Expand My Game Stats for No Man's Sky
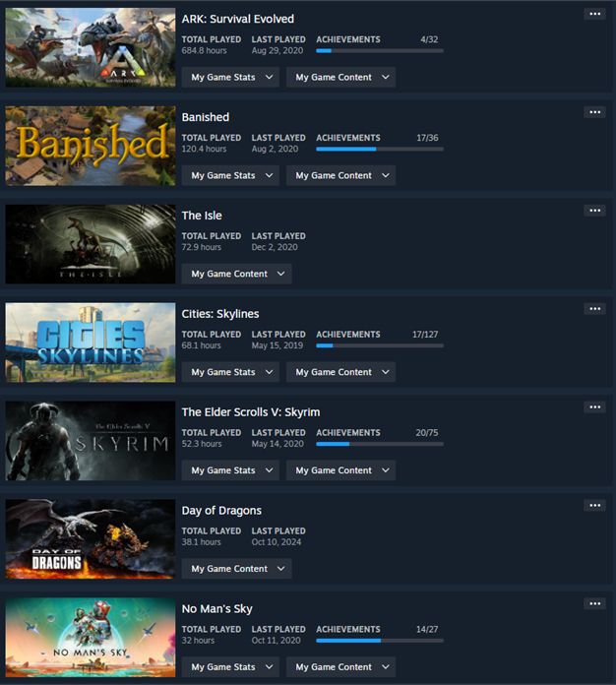Image resolution: width=616 pixels, height=685 pixels. [230, 667]
